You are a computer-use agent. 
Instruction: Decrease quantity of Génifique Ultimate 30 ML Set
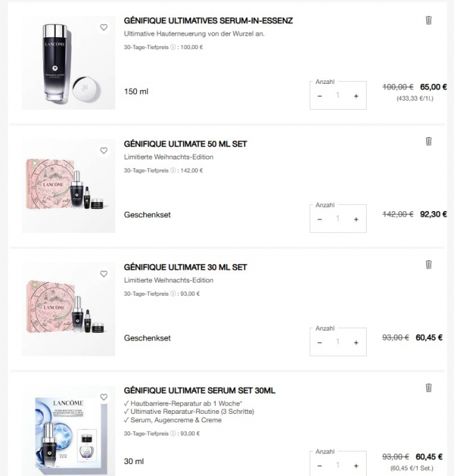click(x=320, y=342)
